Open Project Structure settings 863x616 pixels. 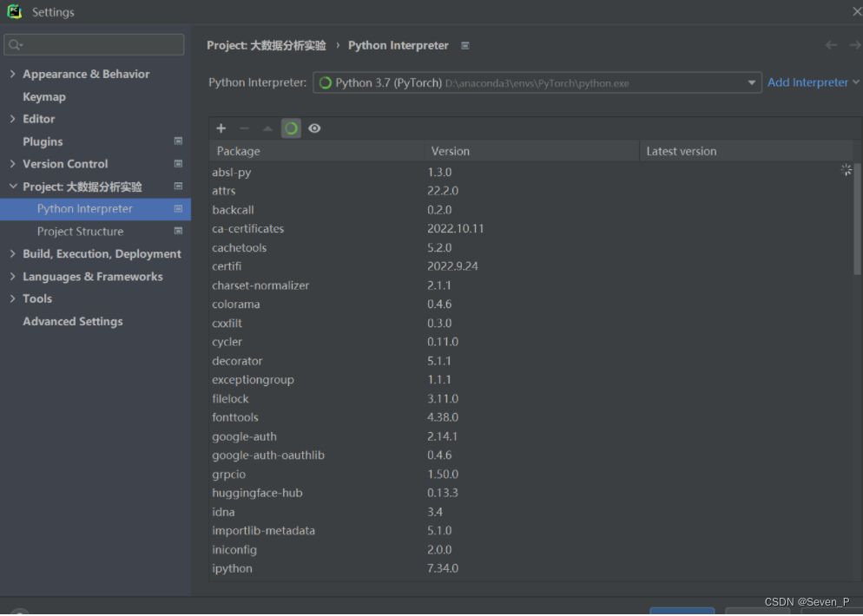(x=81, y=232)
